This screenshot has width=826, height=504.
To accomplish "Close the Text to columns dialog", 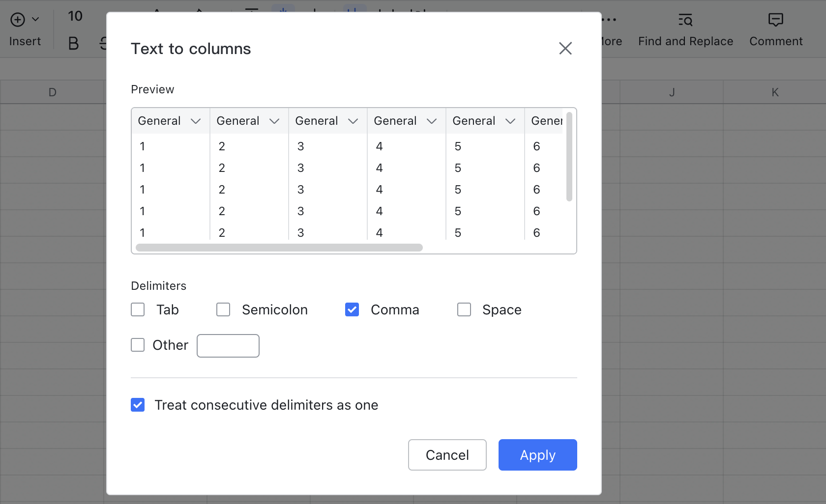I will click(565, 48).
